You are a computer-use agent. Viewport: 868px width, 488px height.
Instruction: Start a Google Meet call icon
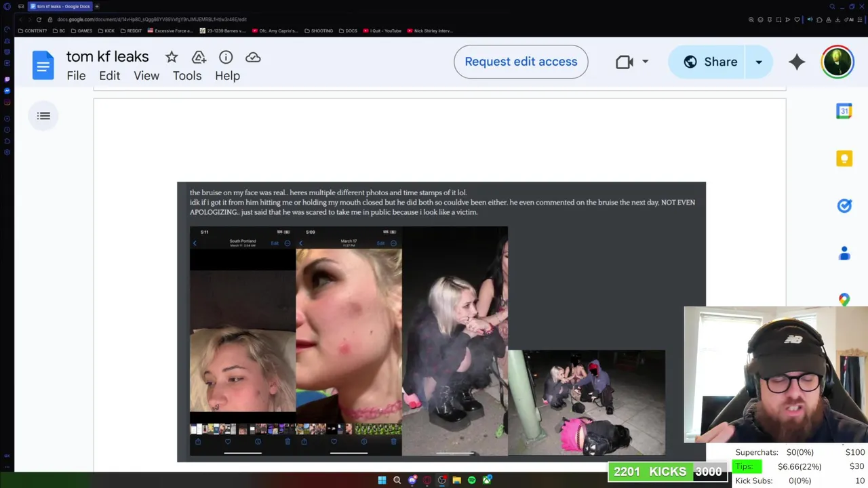[625, 62]
